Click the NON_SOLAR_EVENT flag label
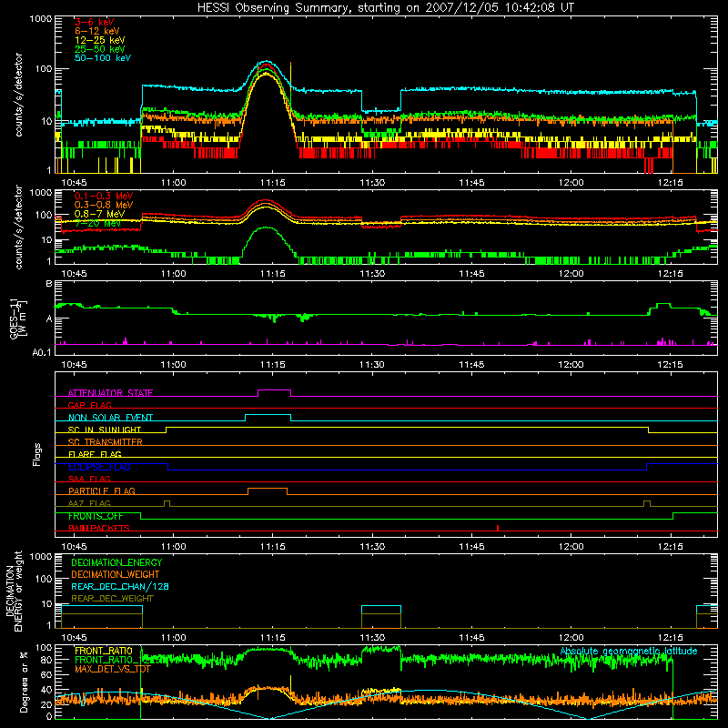 [110, 418]
